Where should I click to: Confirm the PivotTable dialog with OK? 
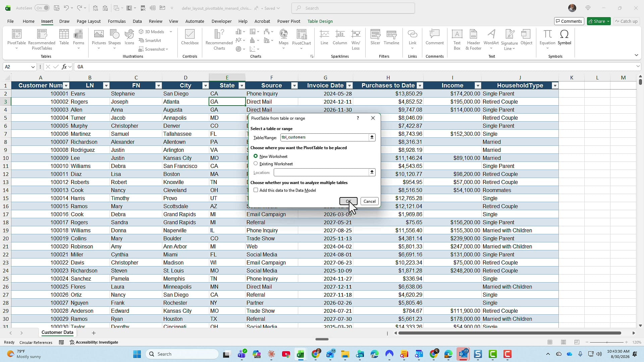348,201
